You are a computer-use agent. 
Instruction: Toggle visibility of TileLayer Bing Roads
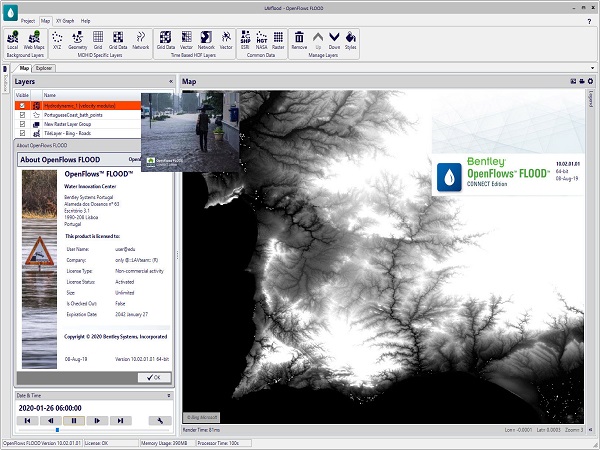(x=22, y=133)
